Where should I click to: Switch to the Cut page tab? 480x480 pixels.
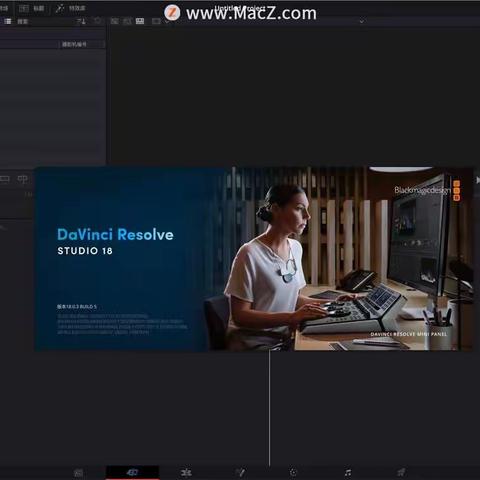tap(132, 472)
